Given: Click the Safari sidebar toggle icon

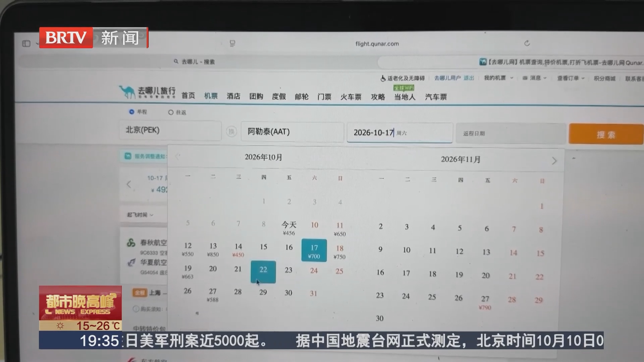Looking at the screenshot, I should 26,44.
